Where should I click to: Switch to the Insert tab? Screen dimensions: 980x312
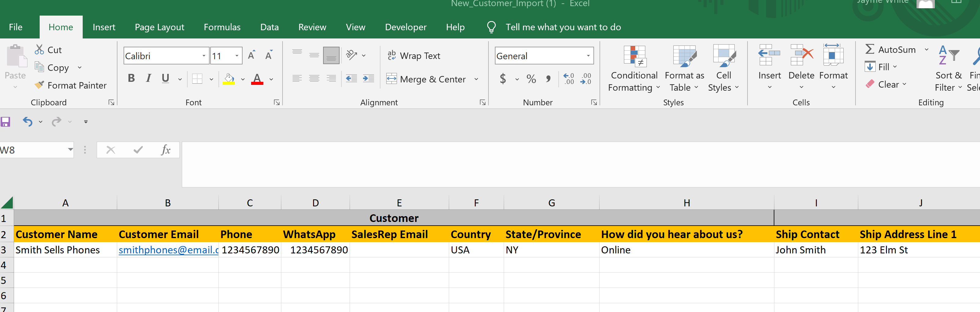(104, 27)
